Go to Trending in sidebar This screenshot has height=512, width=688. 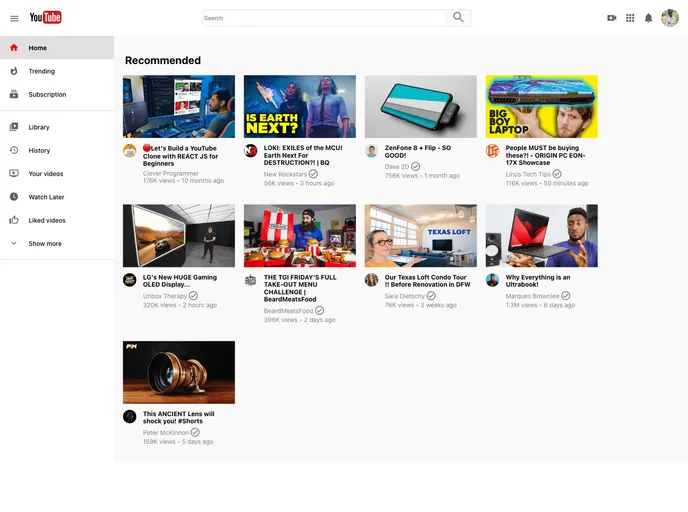click(57, 71)
